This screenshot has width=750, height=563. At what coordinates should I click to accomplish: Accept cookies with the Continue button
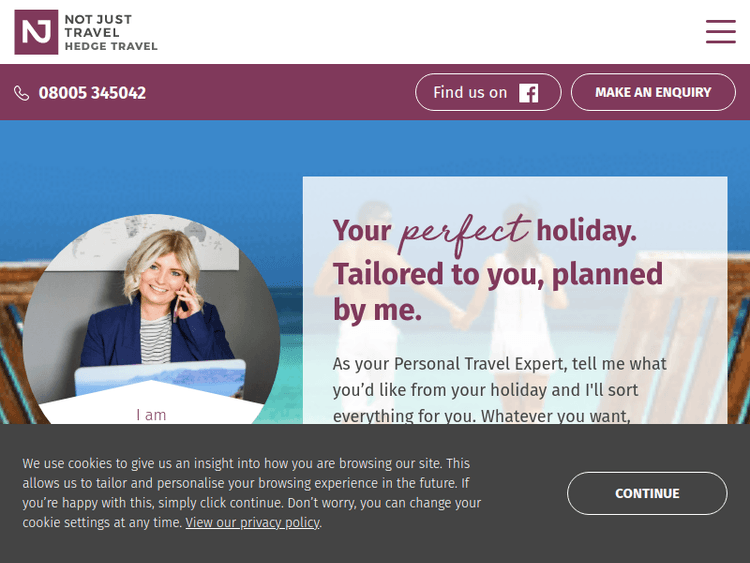[646, 493]
